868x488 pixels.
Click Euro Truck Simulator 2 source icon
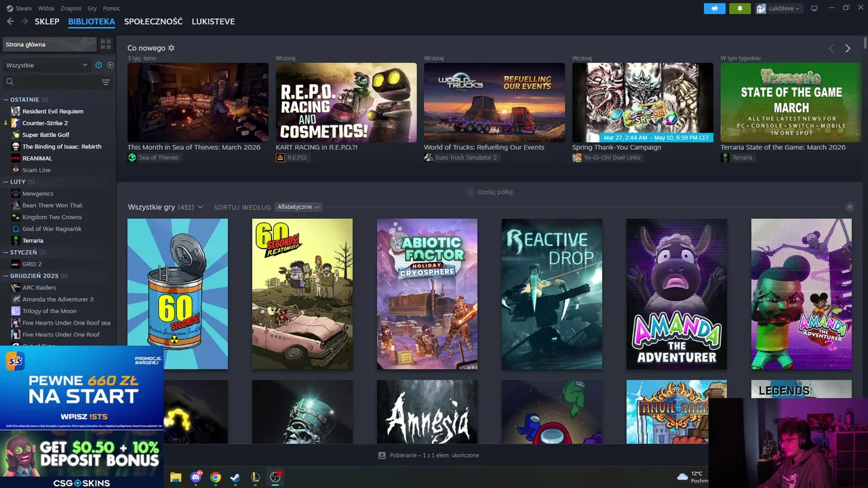429,157
